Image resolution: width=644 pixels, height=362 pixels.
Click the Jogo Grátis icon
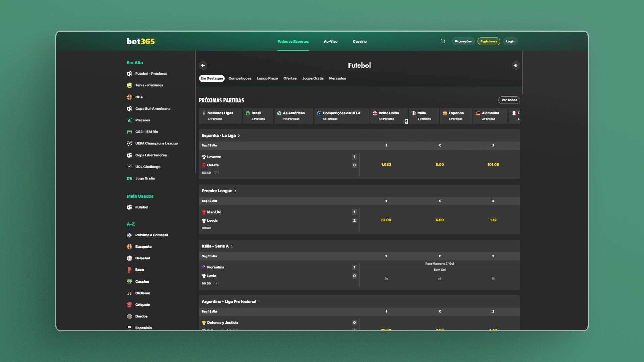pos(129,178)
